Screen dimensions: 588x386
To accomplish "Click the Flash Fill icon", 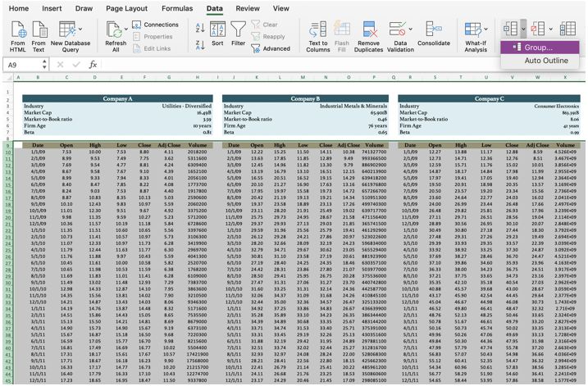I will point(342,36).
